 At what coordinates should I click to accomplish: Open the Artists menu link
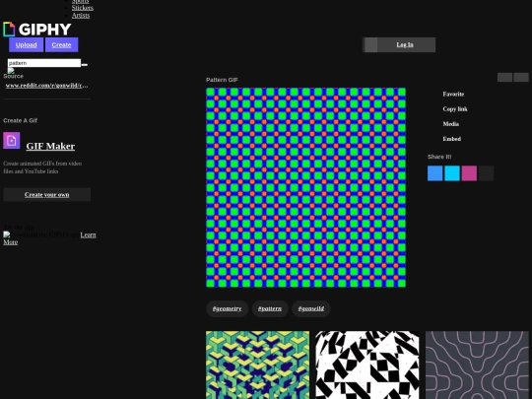click(x=81, y=15)
